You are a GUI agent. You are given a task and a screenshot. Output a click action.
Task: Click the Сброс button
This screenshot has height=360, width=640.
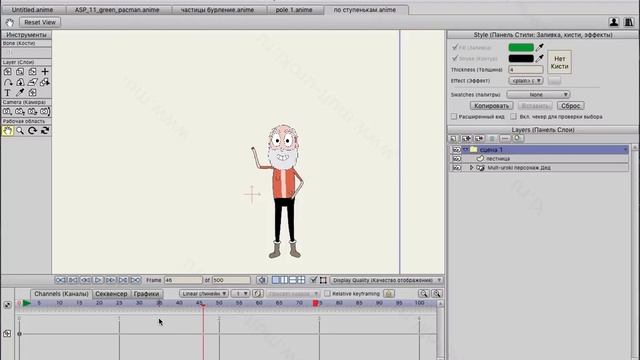point(571,106)
